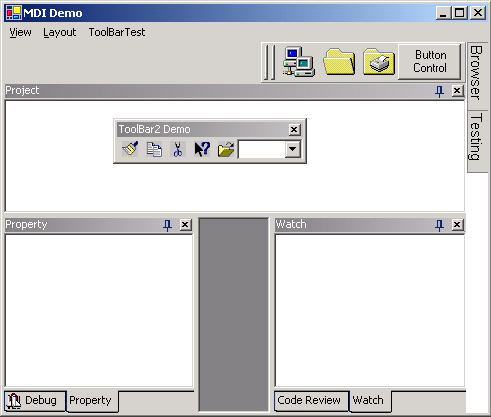Toggle the Property panel auto-hide pin
The image size is (491, 417).
pos(167,225)
